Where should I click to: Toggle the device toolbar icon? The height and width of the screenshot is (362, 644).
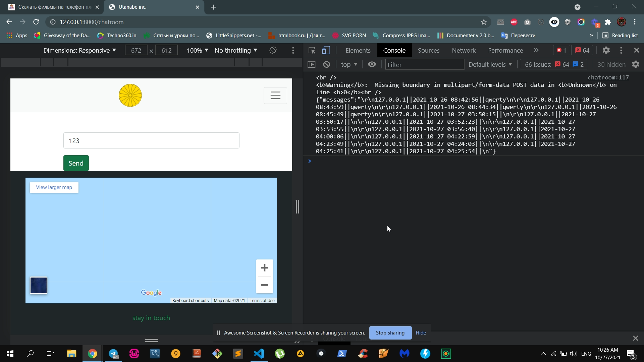tap(326, 50)
